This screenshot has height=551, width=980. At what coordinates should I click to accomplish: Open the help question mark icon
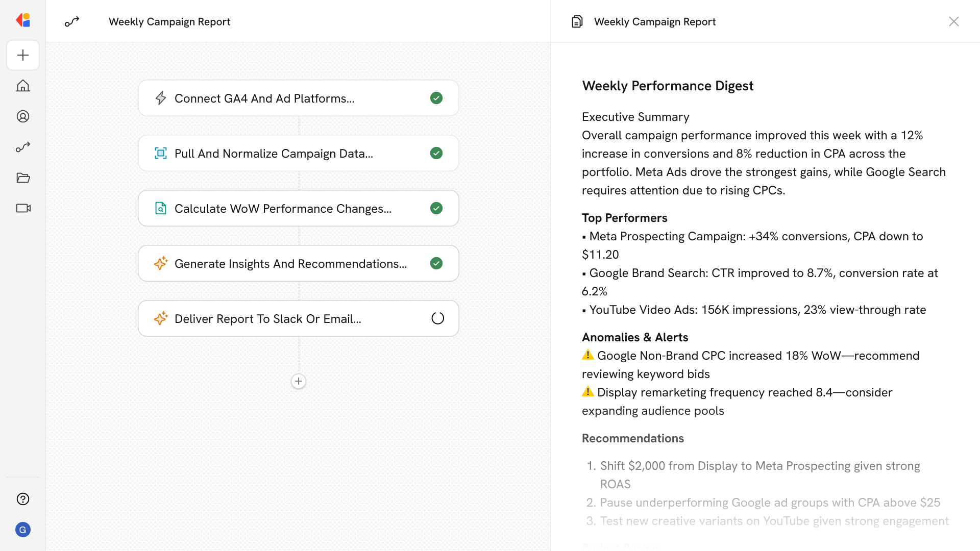(23, 499)
